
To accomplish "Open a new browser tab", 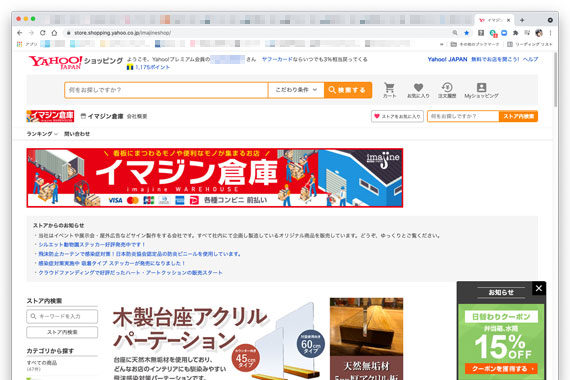I will (x=522, y=20).
